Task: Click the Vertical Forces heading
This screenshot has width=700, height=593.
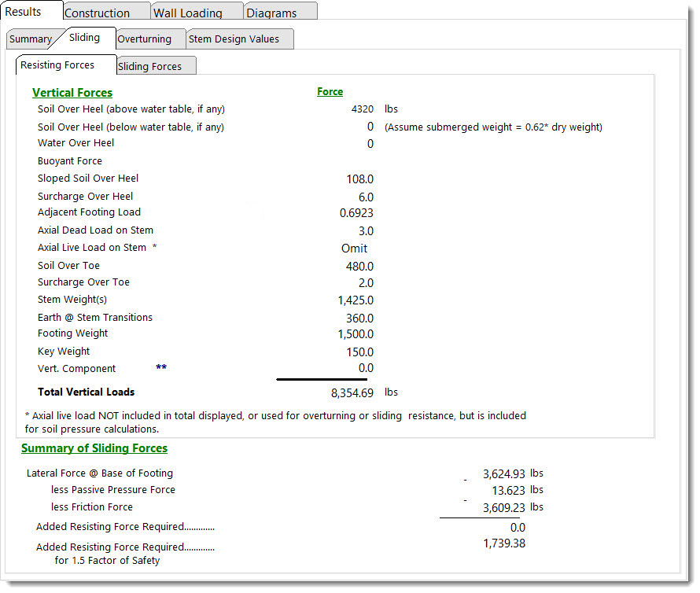Action: tap(72, 93)
